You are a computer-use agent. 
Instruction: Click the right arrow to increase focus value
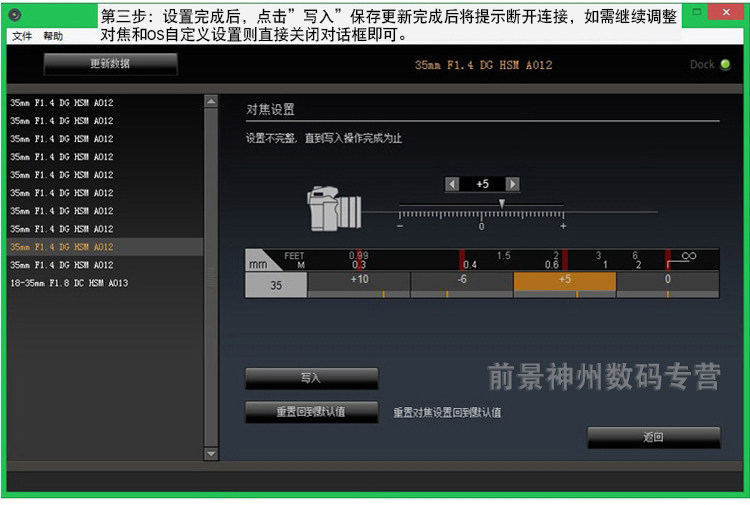tap(513, 184)
